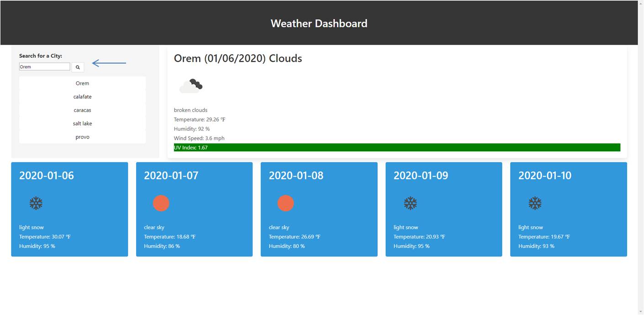Click the green UV Index 1.67 bar
Screen dimensions: 644x315
(397, 147)
